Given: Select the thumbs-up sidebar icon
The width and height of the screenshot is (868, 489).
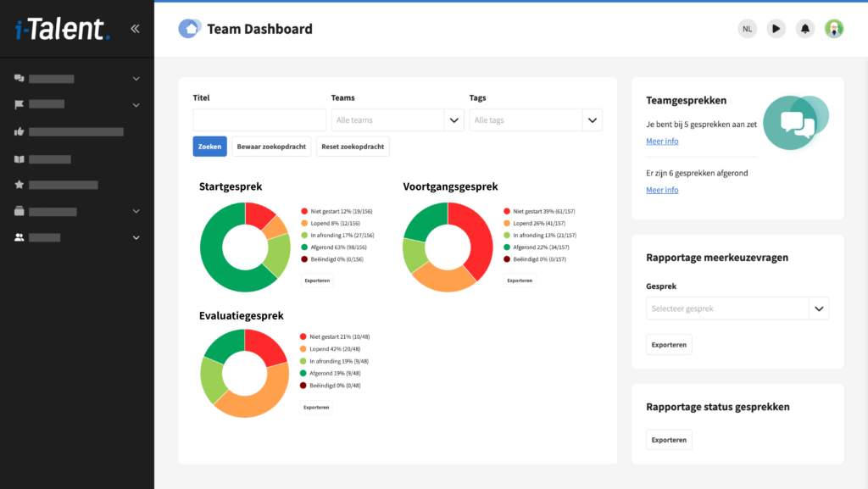Looking at the screenshot, I should point(19,131).
